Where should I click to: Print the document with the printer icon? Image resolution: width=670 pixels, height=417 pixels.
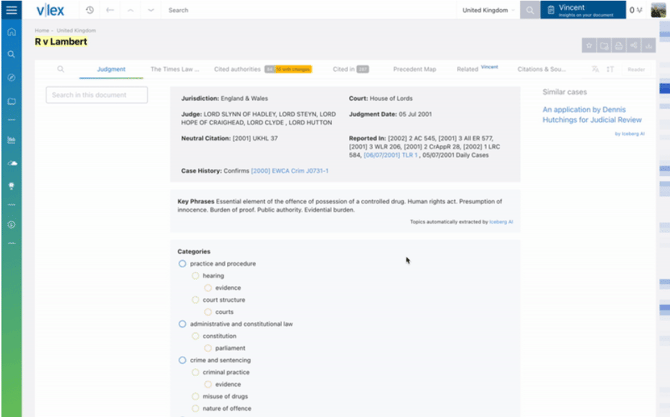click(x=619, y=45)
